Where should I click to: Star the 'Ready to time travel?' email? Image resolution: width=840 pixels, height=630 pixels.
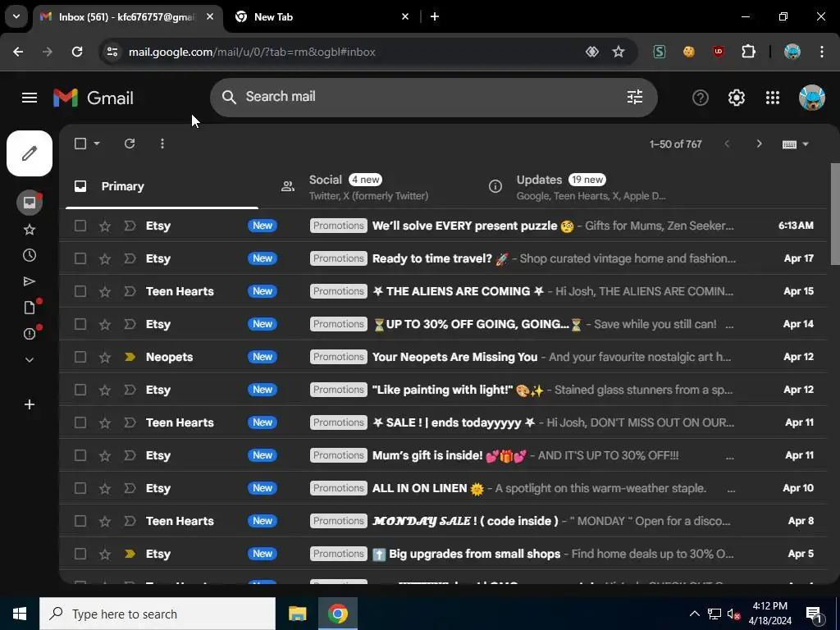tap(105, 258)
